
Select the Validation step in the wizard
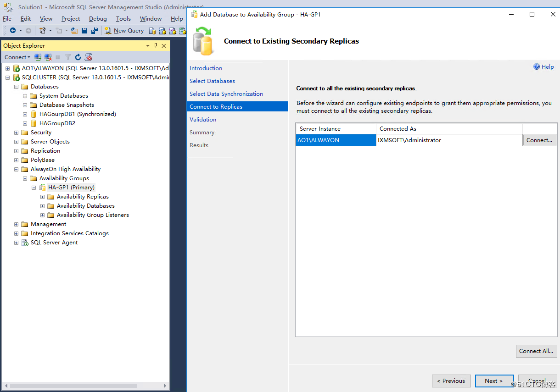pyautogui.click(x=202, y=119)
